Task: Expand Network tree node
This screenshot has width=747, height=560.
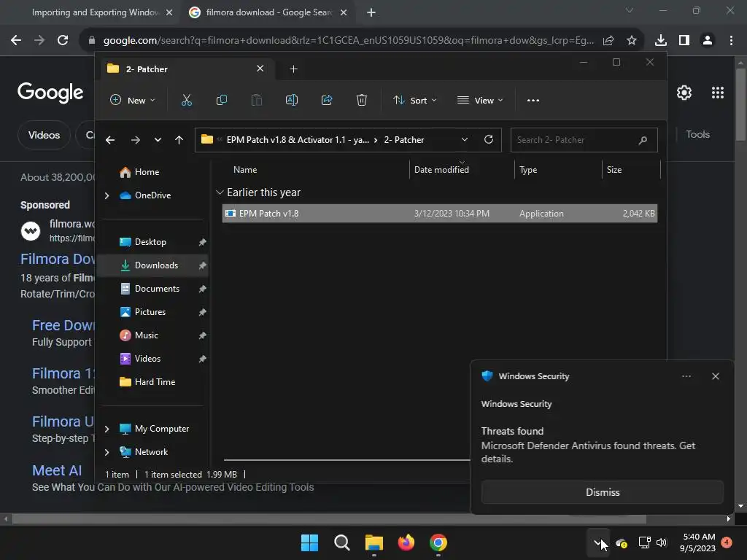Action: tap(107, 452)
